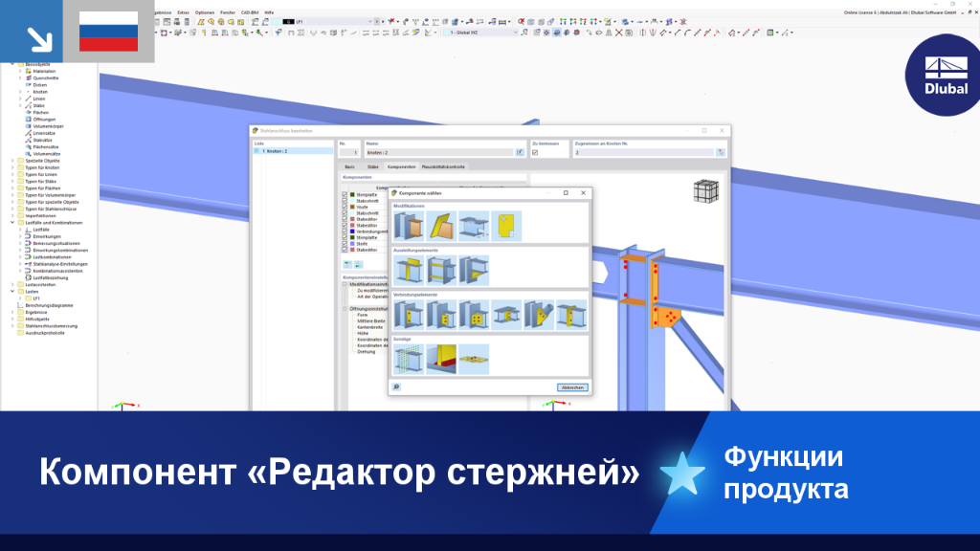Pick the Aussteifungselemente component with two horizontal plates
The height and width of the screenshot is (551, 980).
coord(441,271)
